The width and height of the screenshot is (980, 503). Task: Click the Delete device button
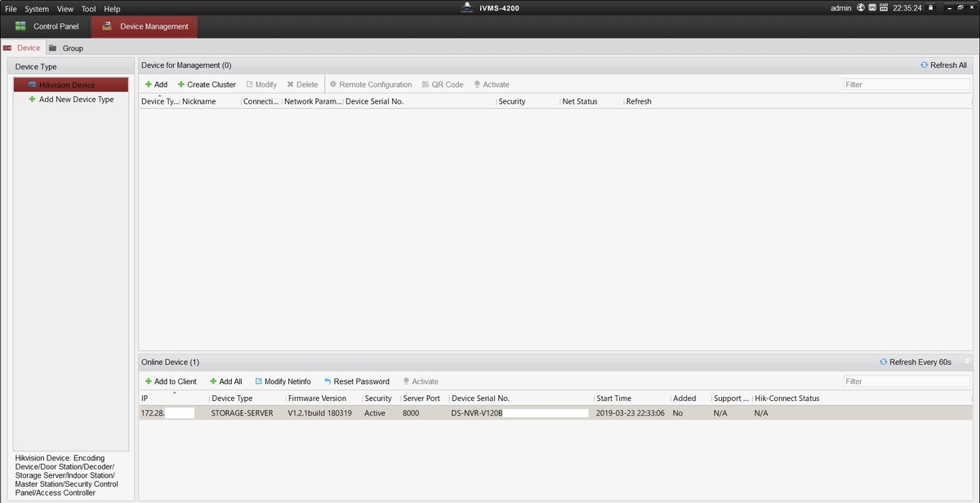[x=302, y=84]
